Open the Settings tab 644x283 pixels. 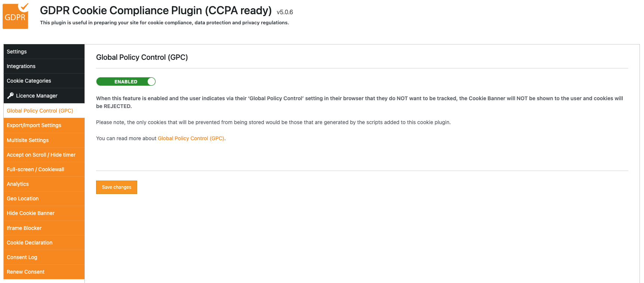17,52
